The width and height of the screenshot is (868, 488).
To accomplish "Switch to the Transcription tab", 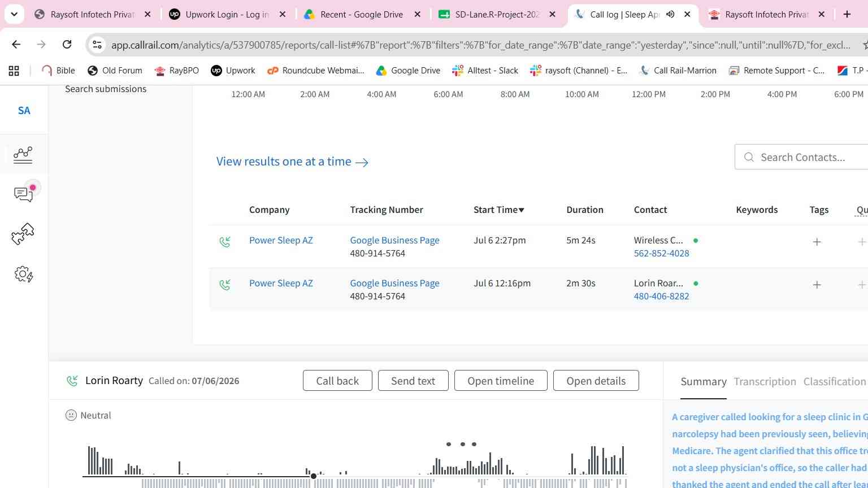I will (765, 382).
